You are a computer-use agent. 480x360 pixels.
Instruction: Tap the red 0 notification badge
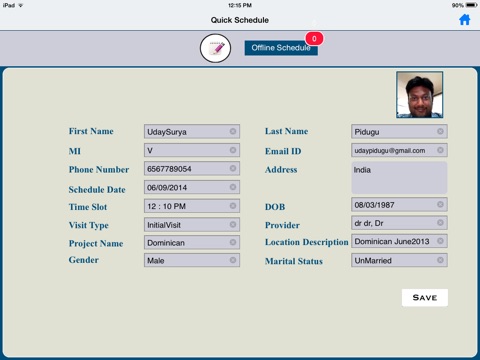click(x=314, y=38)
